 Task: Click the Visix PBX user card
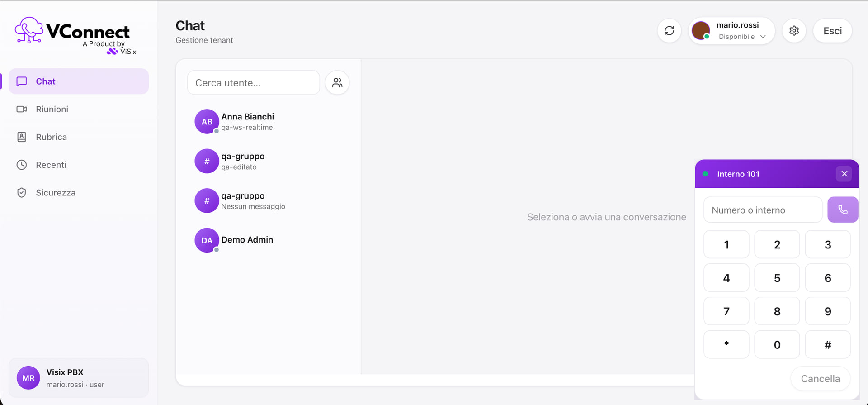(79, 378)
